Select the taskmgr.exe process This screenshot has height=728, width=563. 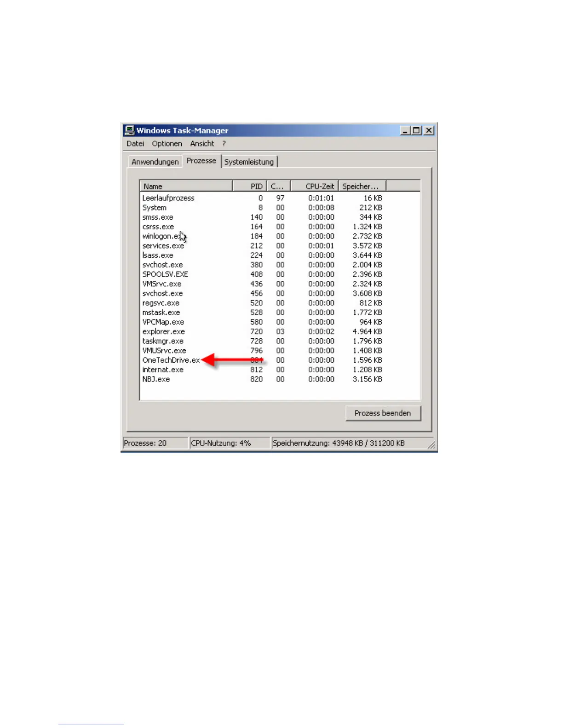pos(262,341)
